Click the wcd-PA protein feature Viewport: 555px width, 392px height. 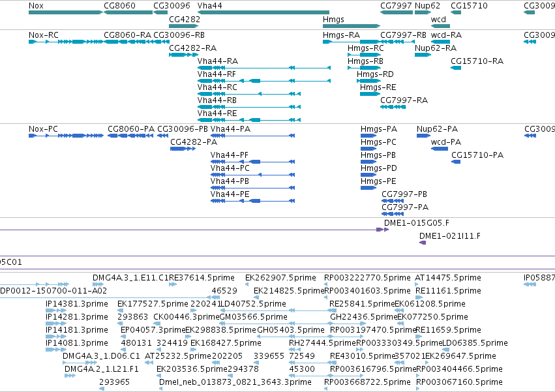pyautogui.click(x=440, y=149)
